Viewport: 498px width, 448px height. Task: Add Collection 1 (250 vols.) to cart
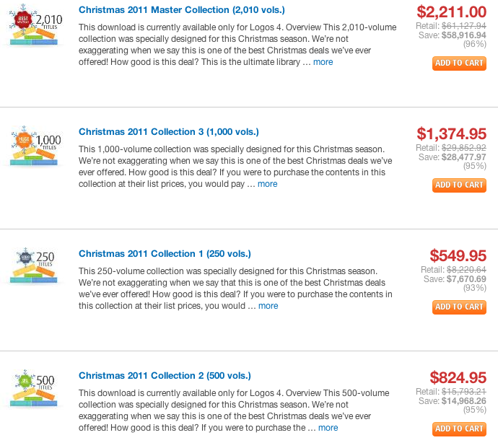[459, 307]
